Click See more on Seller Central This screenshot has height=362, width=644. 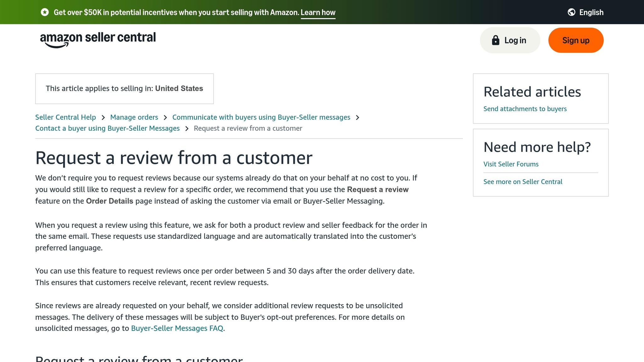523,182
